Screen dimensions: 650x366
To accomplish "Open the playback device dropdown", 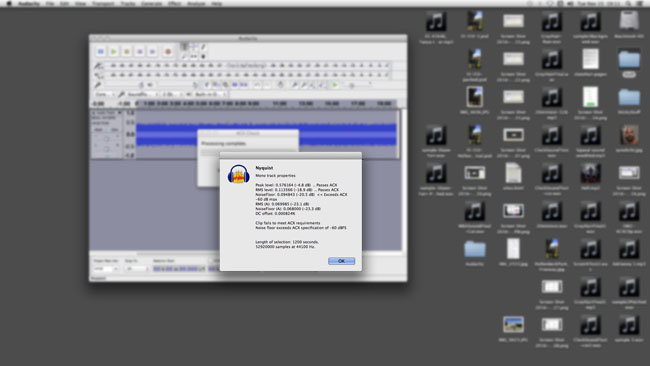I will 210,95.
